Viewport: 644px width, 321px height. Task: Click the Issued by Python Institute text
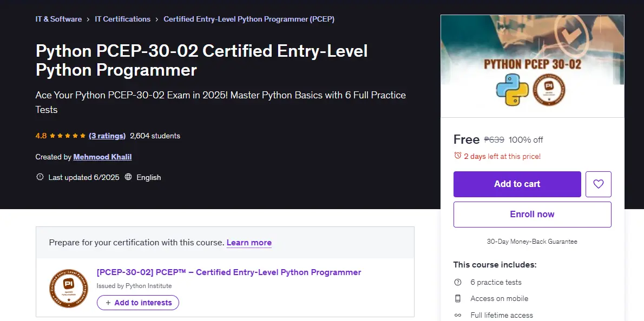point(134,286)
